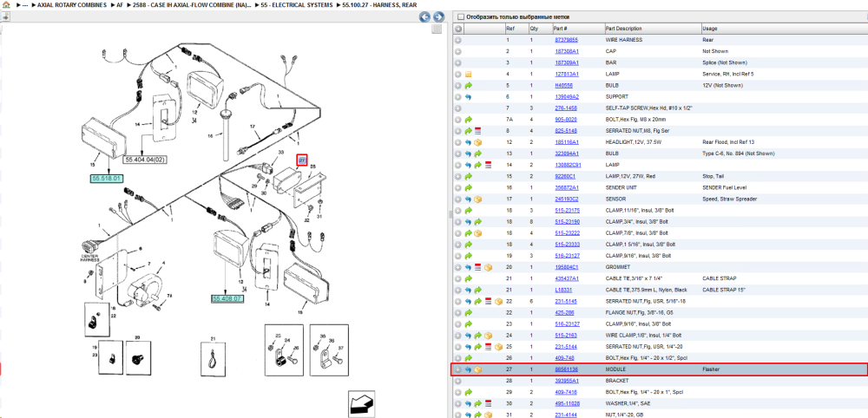Click callout 27 in the diagram

click(x=302, y=160)
